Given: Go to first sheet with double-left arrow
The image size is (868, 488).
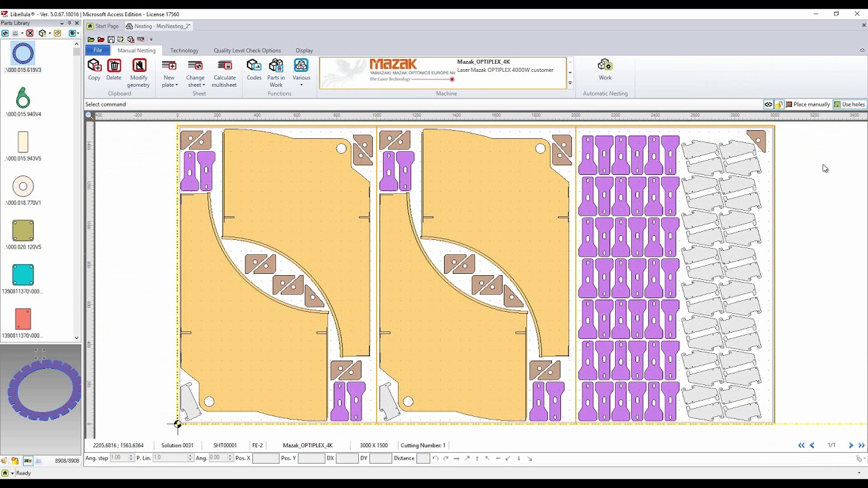Looking at the screenshot, I should tap(802, 445).
